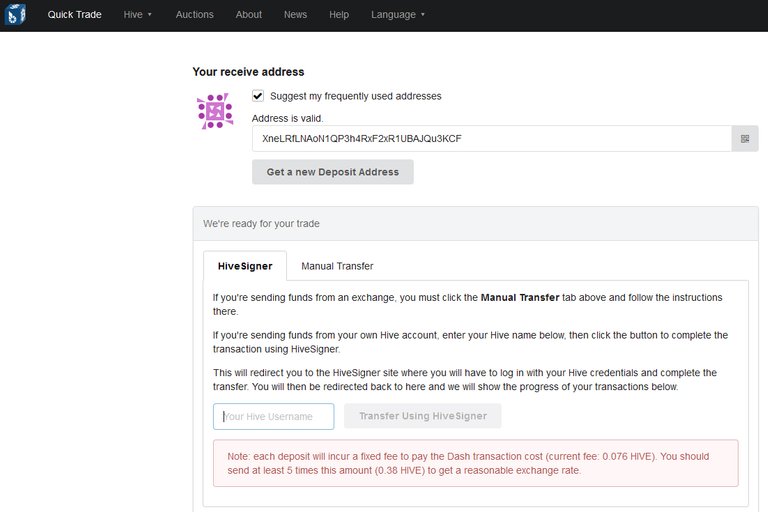Open Quick Trade in navbar

[x=74, y=15]
